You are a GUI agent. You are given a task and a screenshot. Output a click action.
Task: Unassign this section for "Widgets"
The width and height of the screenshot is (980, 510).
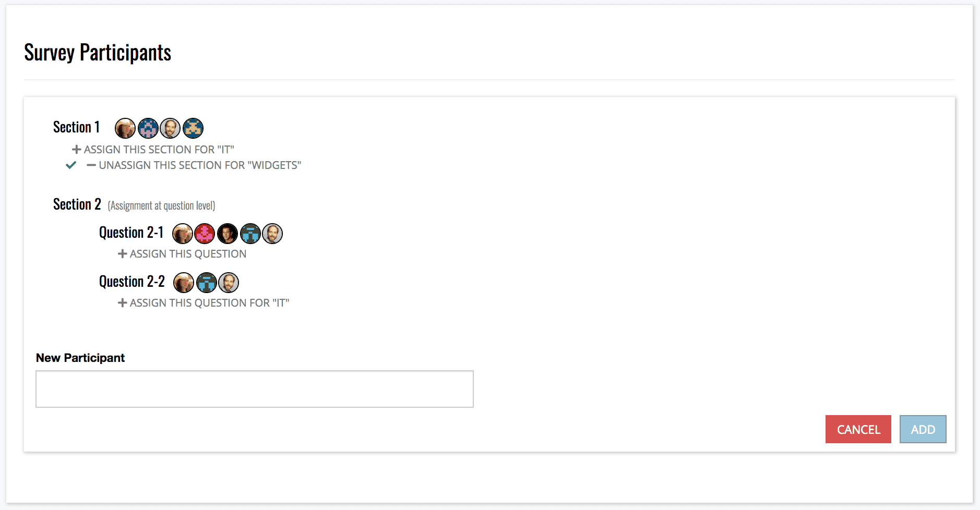(194, 165)
